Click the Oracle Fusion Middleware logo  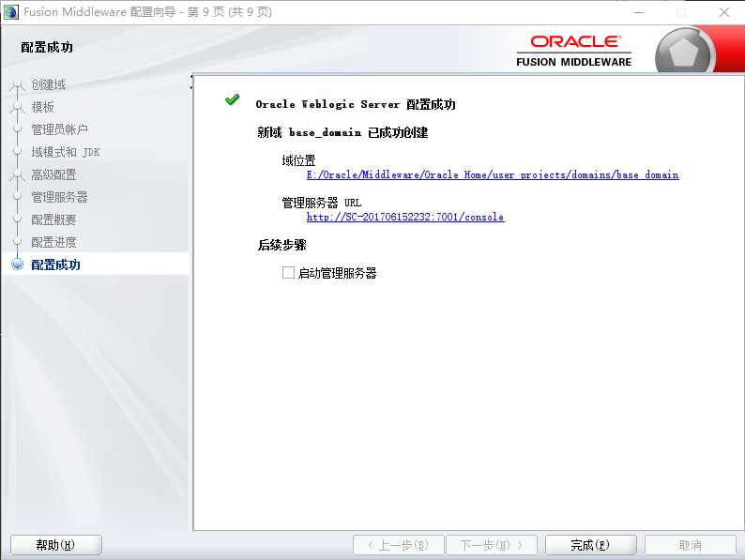tap(574, 51)
